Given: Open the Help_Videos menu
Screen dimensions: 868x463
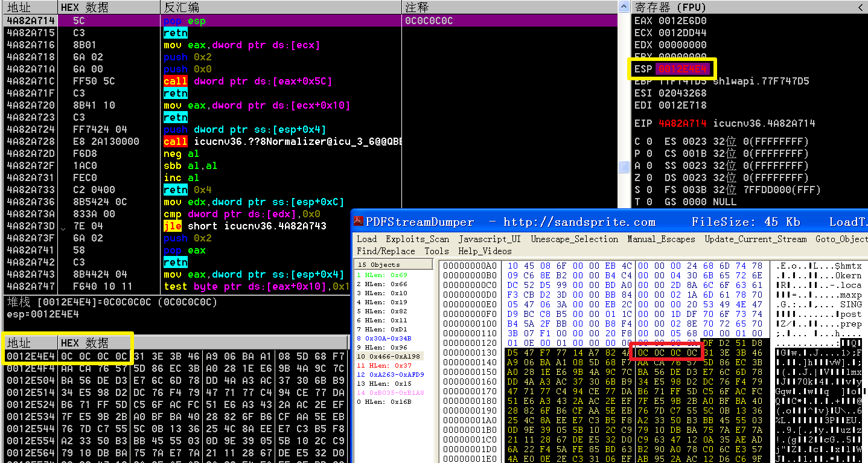Looking at the screenshot, I should click(x=485, y=251).
